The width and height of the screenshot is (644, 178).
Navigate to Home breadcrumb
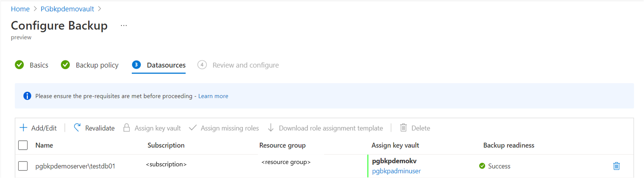[20, 9]
